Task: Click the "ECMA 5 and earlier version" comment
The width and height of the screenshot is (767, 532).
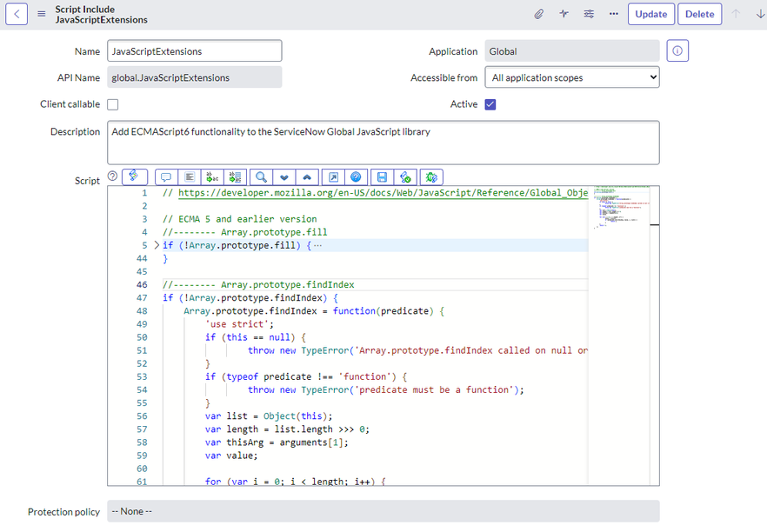Action: [x=240, y=219]
